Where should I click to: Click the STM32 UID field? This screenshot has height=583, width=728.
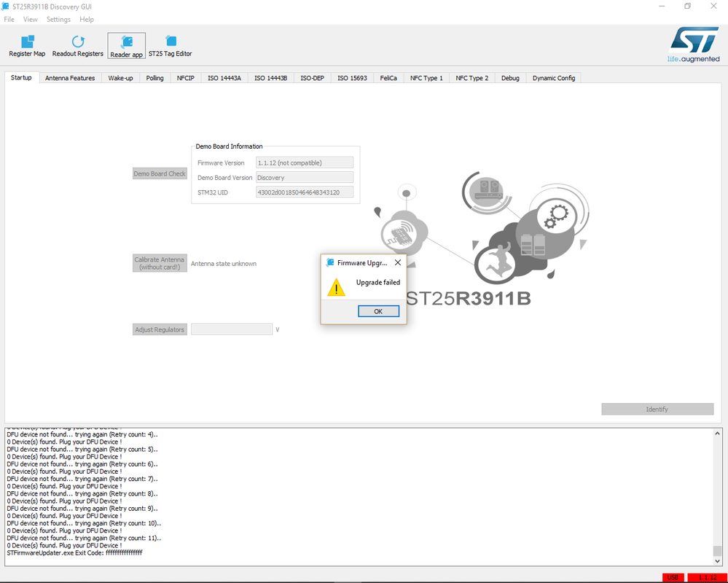point(305,192)
